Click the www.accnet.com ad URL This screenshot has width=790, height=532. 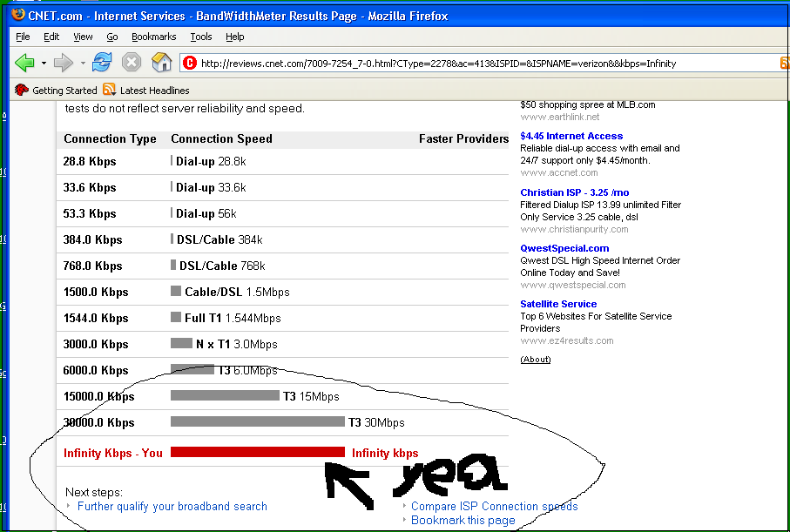pyautogui.click(x=558, y=172)
